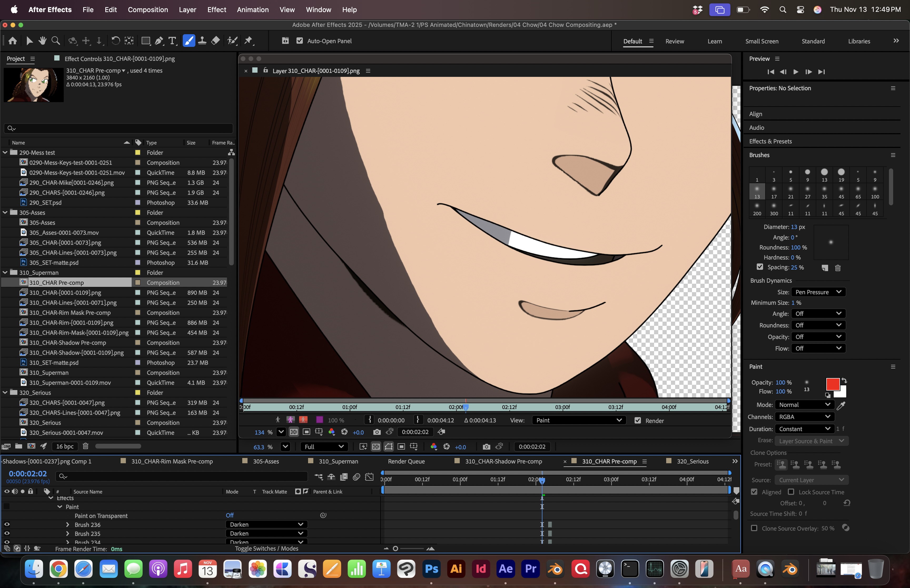Open the Composition menu

tap(148, 9)
